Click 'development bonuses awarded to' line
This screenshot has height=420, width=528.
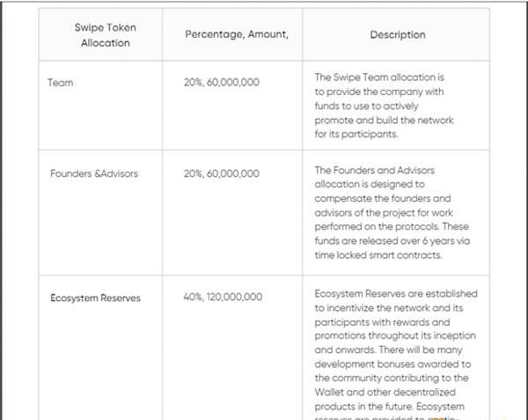point(392,365)
